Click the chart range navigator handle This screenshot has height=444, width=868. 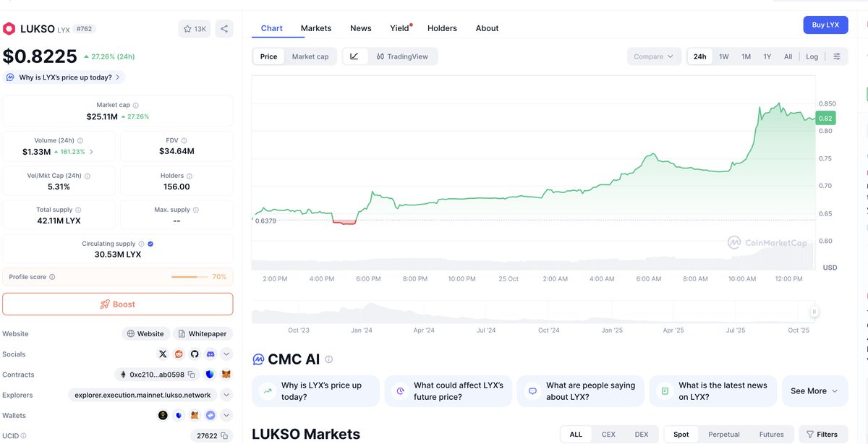tap(814, 312)
